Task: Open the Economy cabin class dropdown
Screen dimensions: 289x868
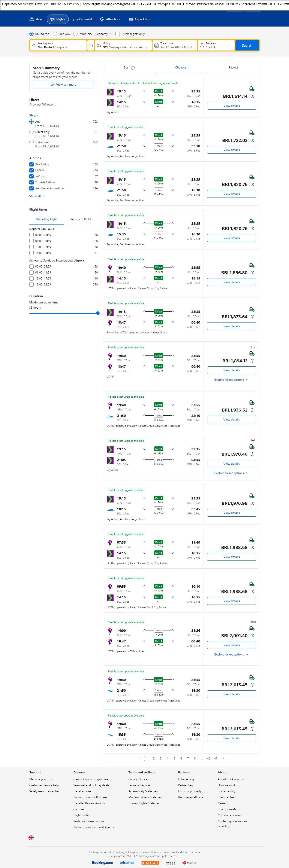Action: tap(103, 34)
